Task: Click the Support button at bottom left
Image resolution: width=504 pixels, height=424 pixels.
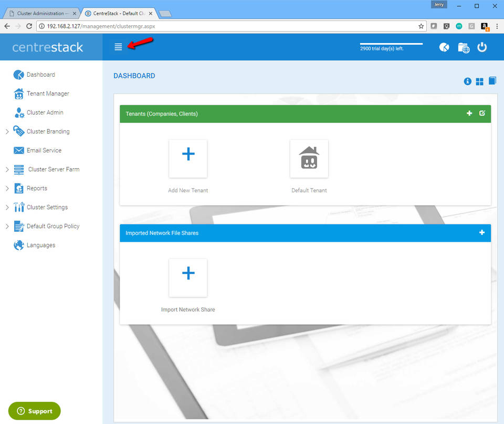Action: pos(34,411)
